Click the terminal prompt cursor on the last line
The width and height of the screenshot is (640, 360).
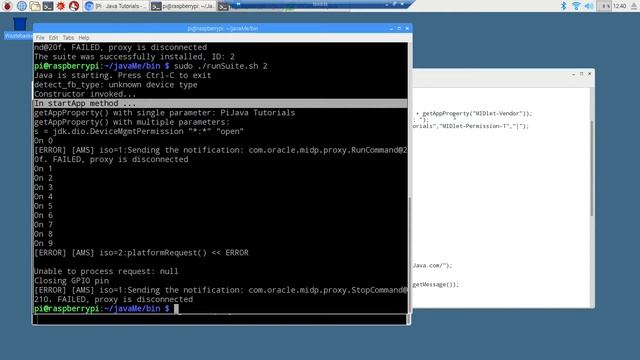coord(176,309)
